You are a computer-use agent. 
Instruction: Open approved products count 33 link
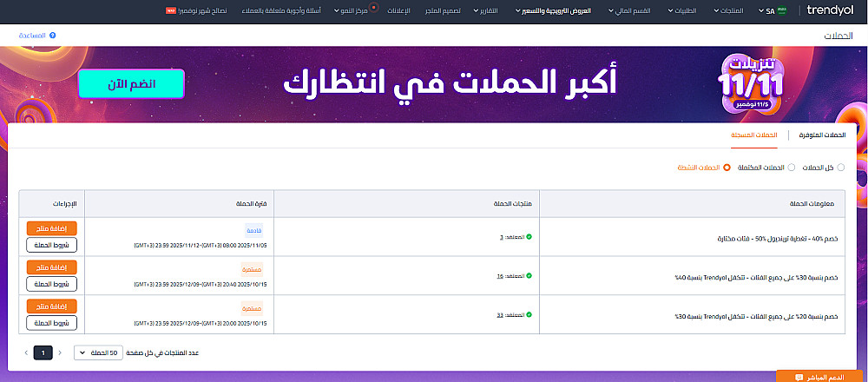[499, 314]
